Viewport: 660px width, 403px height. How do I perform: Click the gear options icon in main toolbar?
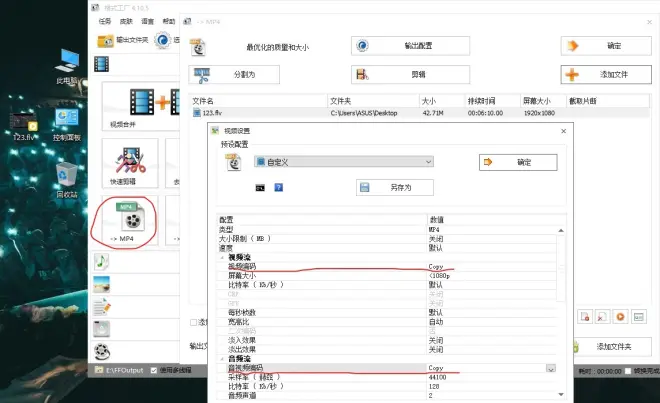(162, 40)
